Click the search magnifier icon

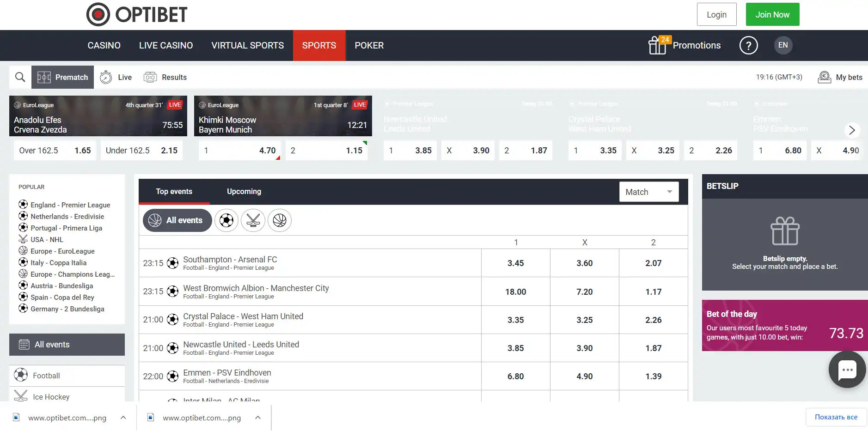click(20, 77)
